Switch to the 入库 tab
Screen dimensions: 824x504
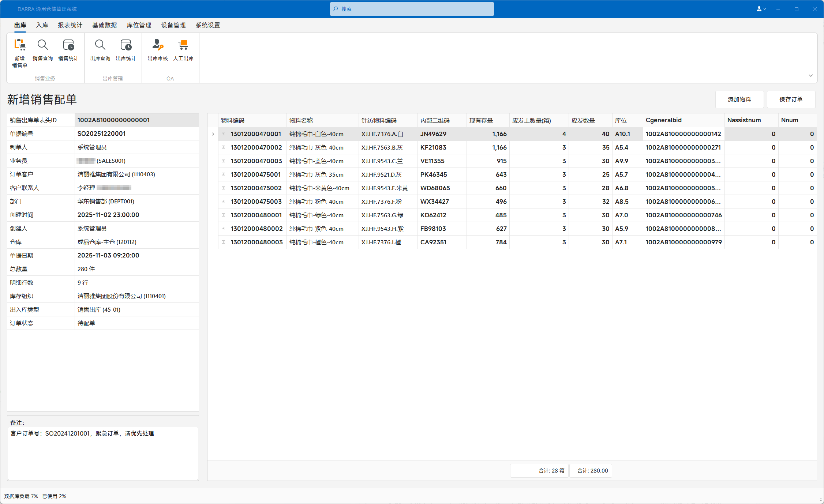pos(42,25)
